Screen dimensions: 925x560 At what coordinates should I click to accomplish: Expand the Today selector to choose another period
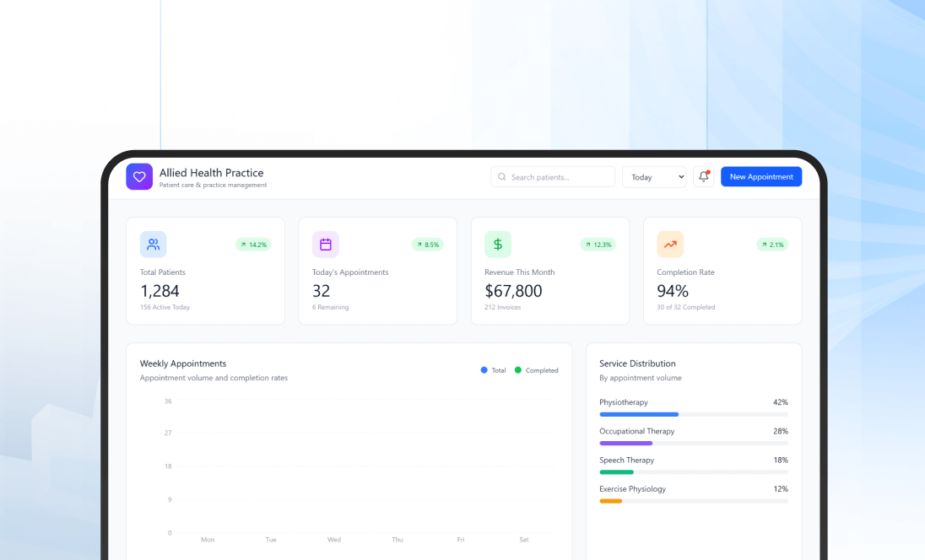[x=654, y=176]
